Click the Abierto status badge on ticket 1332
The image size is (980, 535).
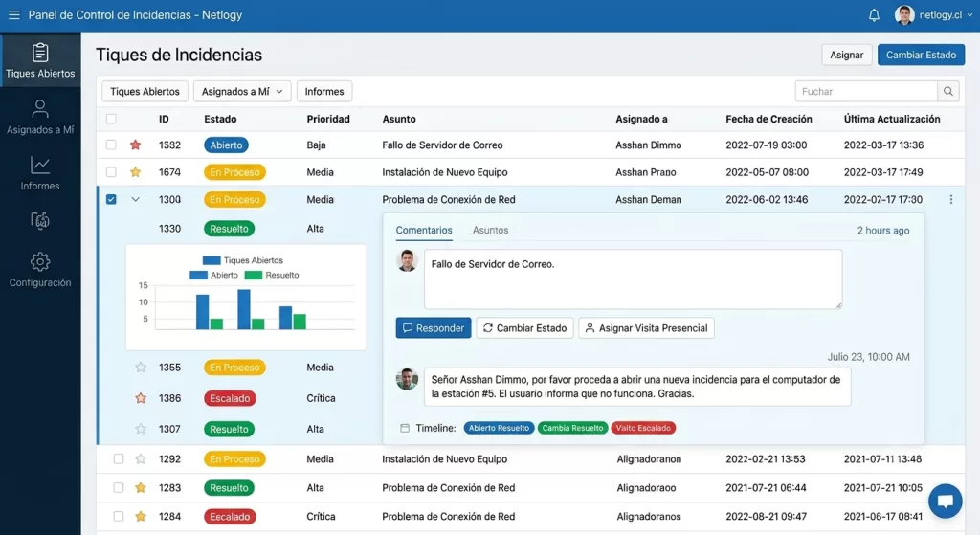pyautogui.click(x=226, y=145)
